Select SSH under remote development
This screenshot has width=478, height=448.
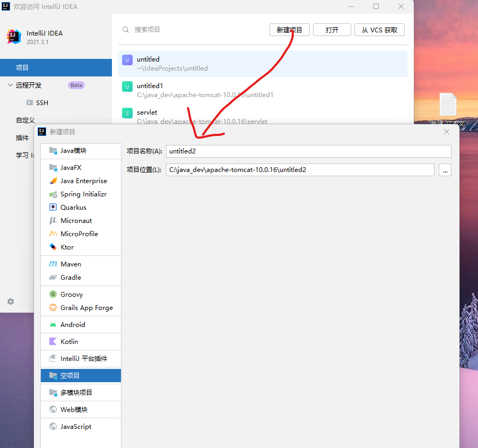pyautogui.click(x=42, y=103)
